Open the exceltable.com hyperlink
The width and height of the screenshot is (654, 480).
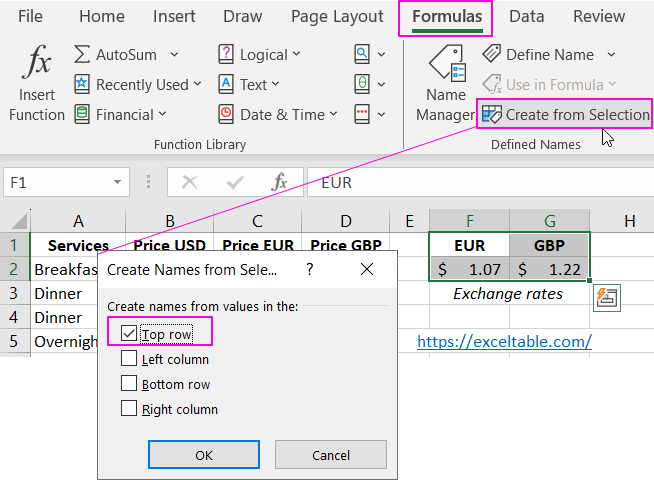point(504,341)
